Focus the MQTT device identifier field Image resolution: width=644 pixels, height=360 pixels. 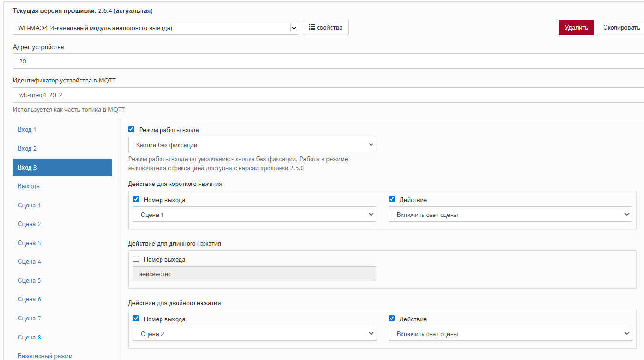click(328, 95)
